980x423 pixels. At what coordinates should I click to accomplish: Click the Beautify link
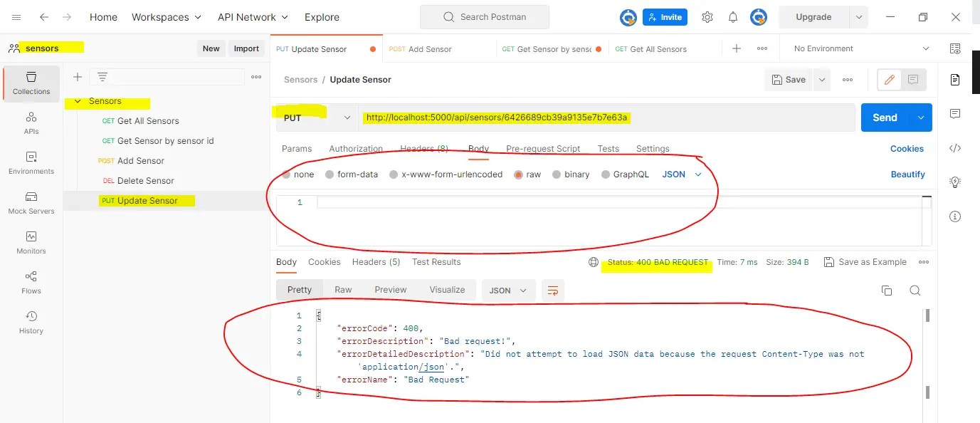[x=907, y=174]
